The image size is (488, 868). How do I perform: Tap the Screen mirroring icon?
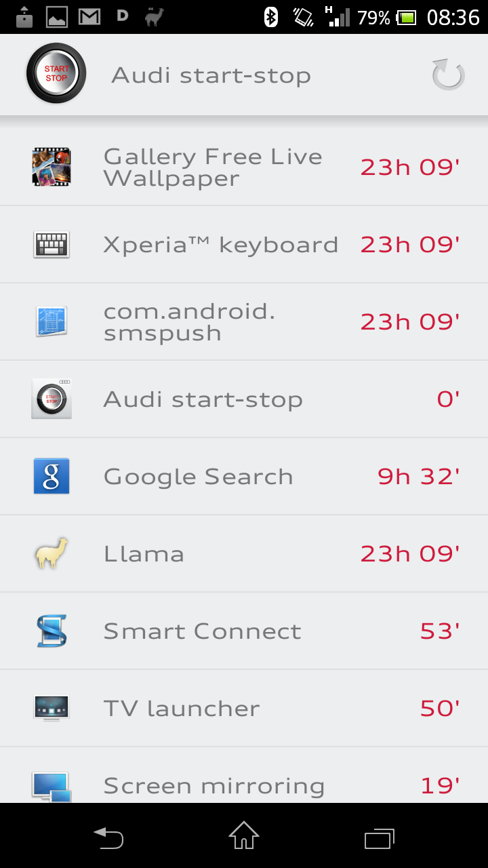(x=52, y=787)
